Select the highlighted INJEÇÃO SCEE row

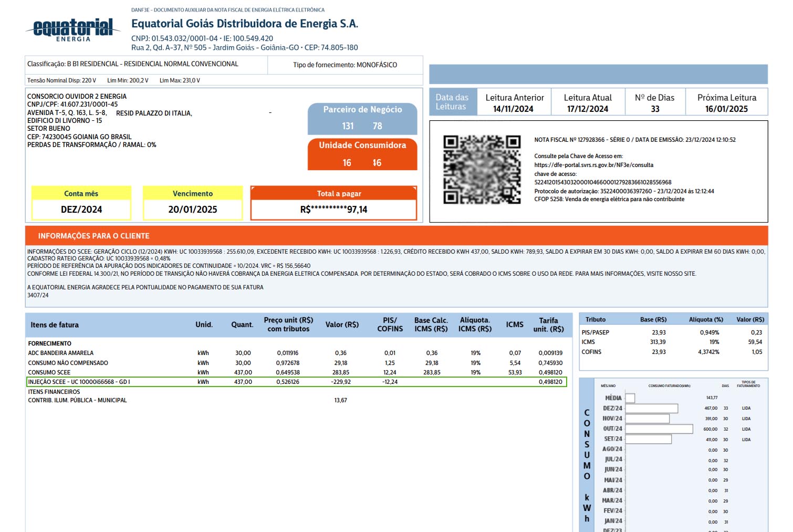point(297,382)
